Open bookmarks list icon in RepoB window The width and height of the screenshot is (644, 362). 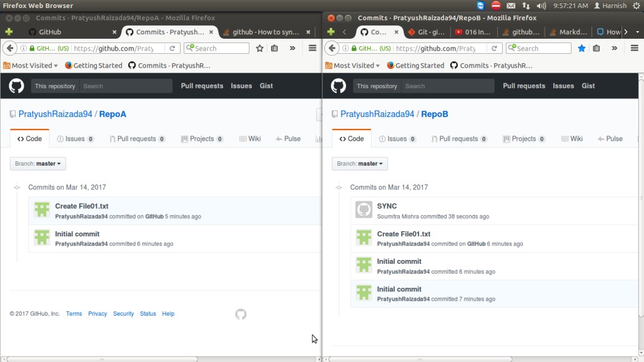point(597,48)
